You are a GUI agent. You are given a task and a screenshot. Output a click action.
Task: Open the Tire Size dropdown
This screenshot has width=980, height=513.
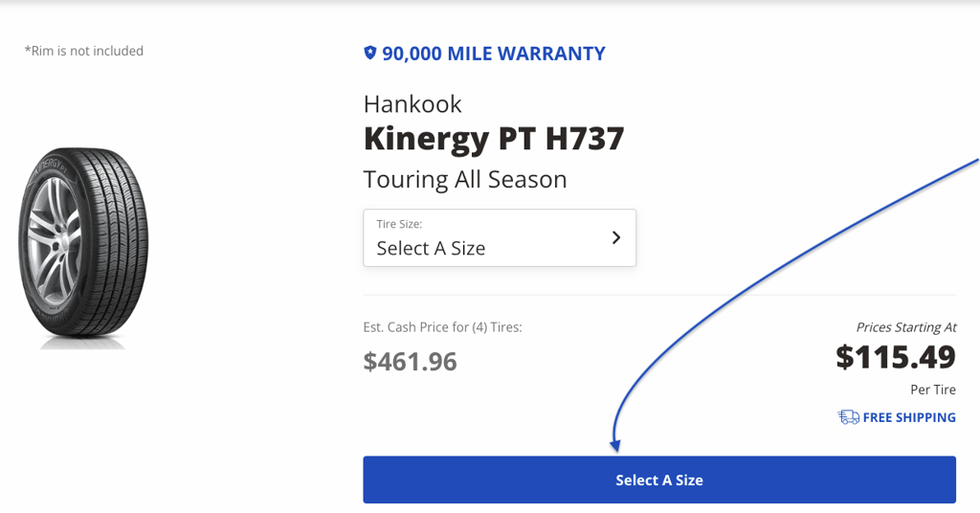tap(499, 237)
